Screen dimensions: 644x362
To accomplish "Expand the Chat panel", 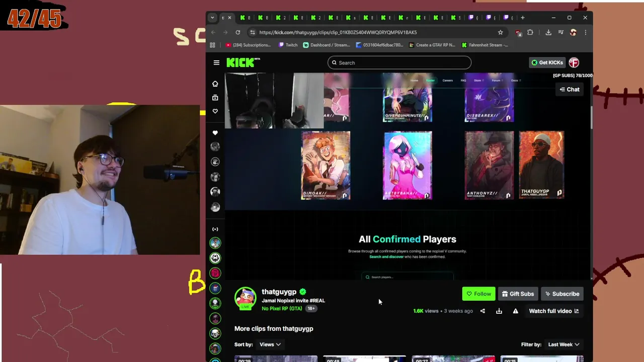I will coord(570,89).
